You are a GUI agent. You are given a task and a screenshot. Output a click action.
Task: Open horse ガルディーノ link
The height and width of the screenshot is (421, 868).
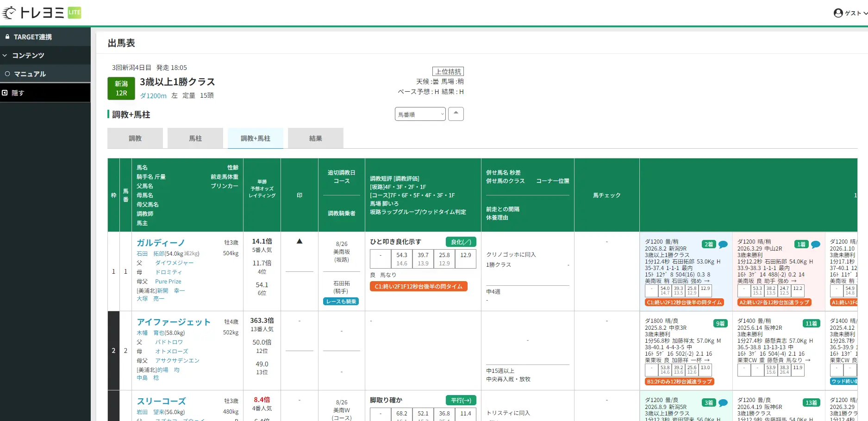(161, 243)
